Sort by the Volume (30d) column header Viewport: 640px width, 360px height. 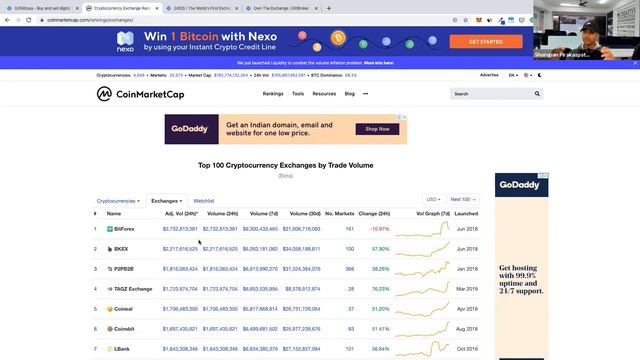tap(305, 213)
